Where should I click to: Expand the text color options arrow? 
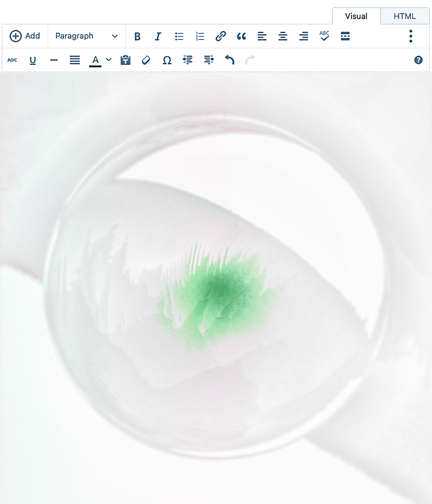(109, 59)
